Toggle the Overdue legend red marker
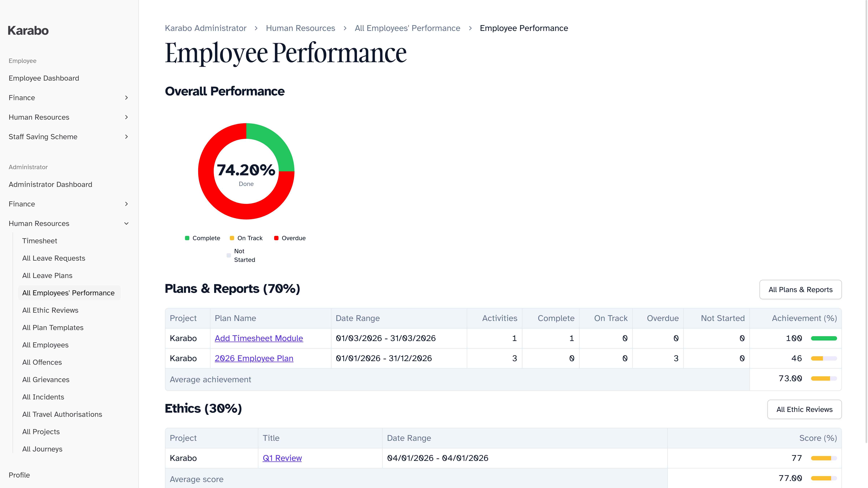 276,238
